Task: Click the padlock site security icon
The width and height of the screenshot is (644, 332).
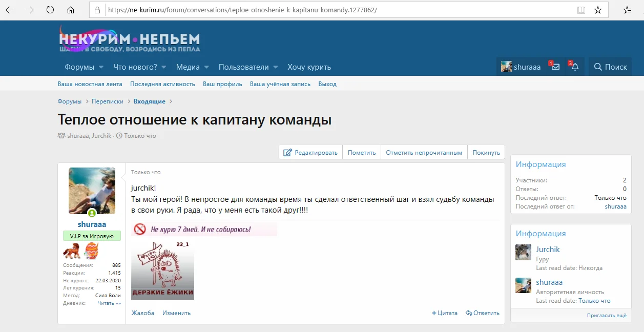Action: (x=98, y=10)
